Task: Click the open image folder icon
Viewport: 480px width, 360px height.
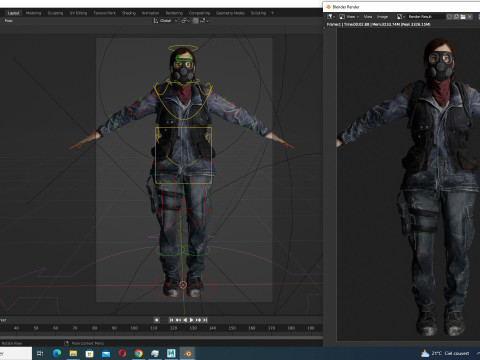Action: (463, 16)
